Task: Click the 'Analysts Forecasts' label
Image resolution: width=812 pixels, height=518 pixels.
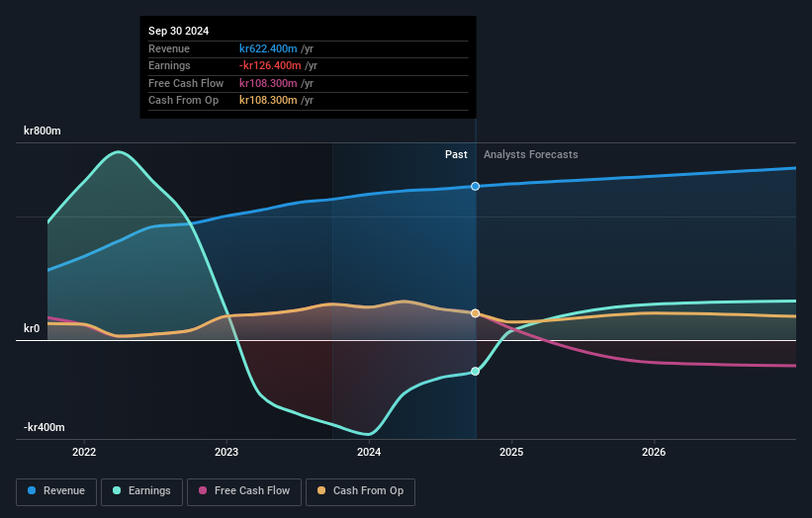Action: [531, 155]
